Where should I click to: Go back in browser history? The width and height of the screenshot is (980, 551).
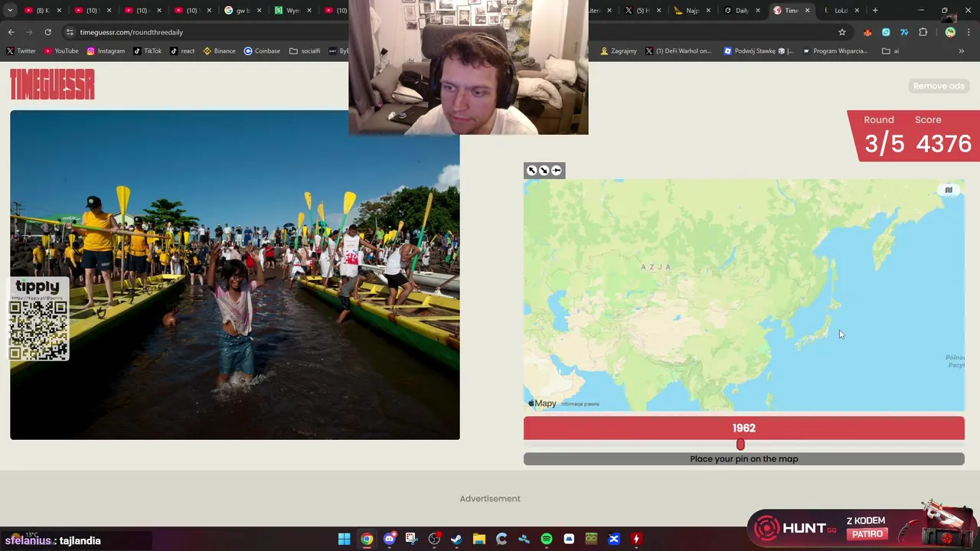pos(11,32)
